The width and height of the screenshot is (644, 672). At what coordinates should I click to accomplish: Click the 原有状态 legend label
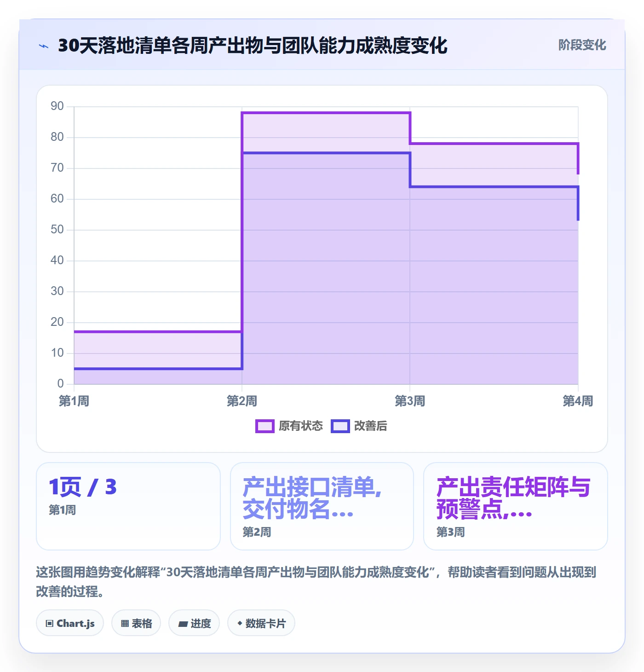click(301, 426)
